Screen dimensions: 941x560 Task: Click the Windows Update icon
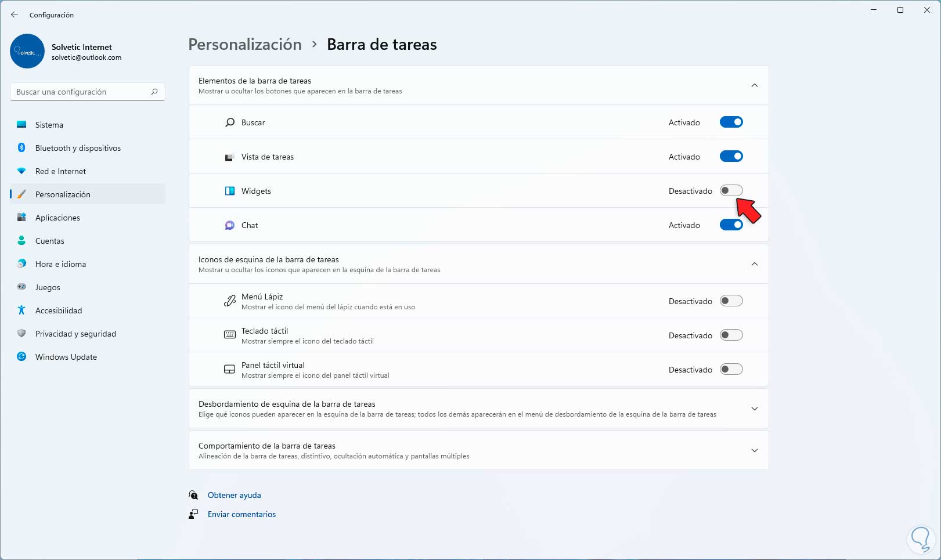point(21,357)
